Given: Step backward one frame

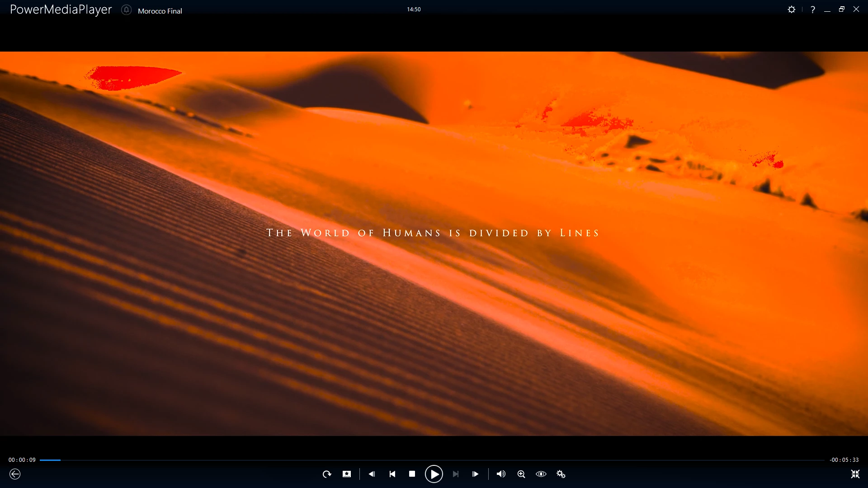Looking at the screenshot, I should [372, 474].
